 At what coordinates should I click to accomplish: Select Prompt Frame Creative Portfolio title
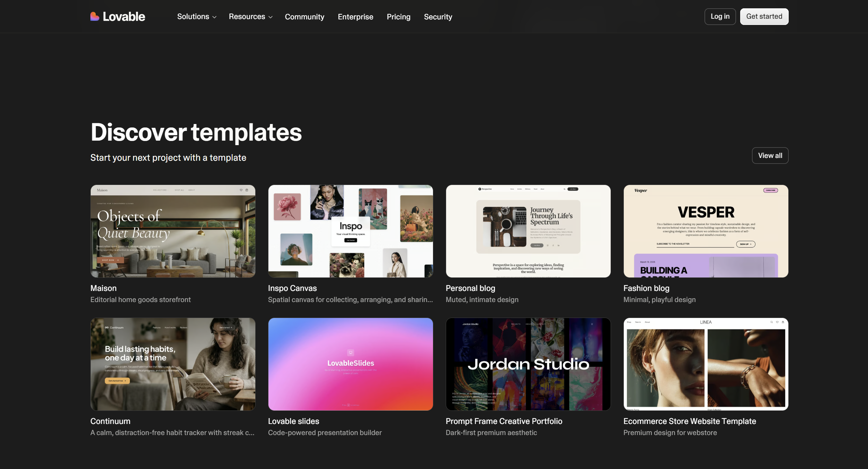[504, 421]
